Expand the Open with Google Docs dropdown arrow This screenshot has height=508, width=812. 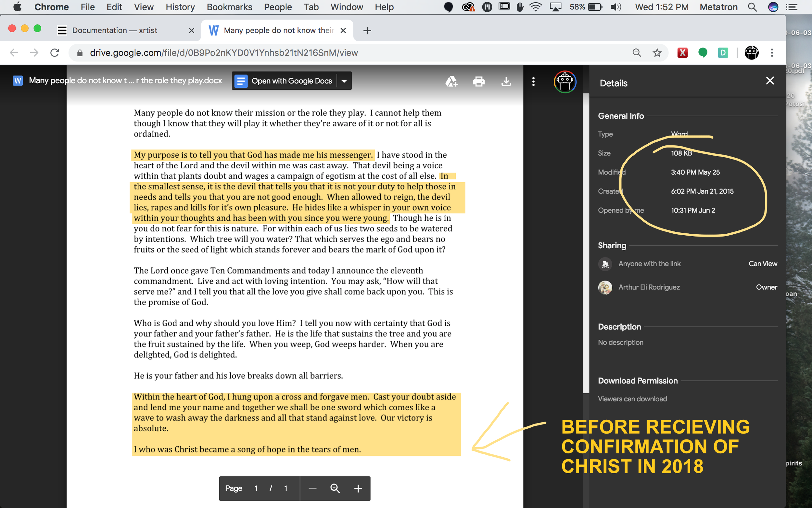pos(344,81)
